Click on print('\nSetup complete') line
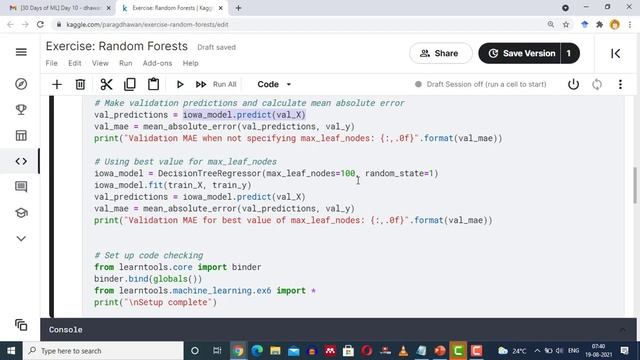This screenshot has height=360, width=640. coord(155,302)
